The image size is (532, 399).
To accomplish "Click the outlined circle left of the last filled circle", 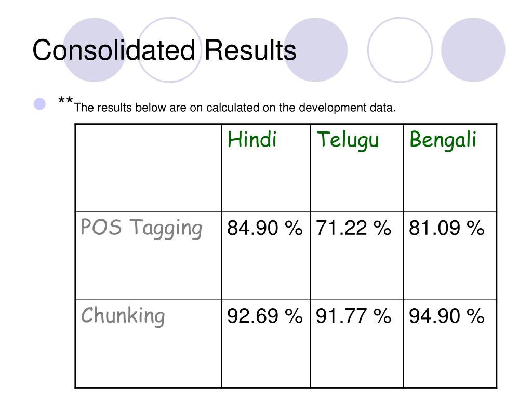I will click(400, 50).
